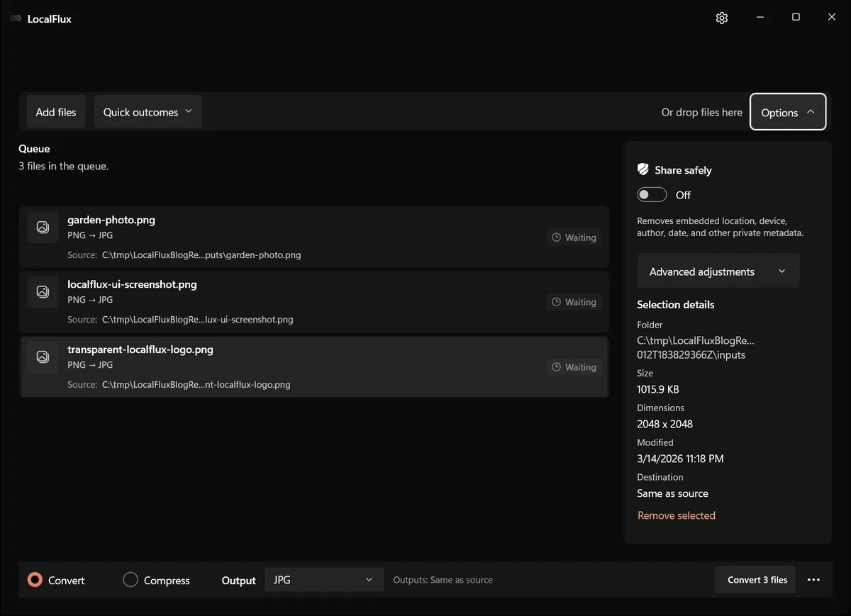The image size is (851, 616).
Task: Expand Advanced adjustments section
Action: click(718, 271)
